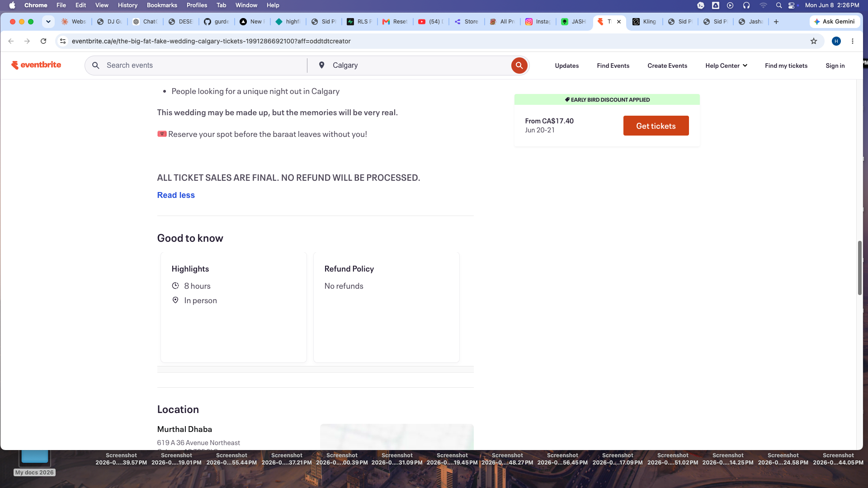Image resolution: width=868 pixels, height=488 pixels.
Task: Click the Get tickets button
Action: click(x=656, y=126)
